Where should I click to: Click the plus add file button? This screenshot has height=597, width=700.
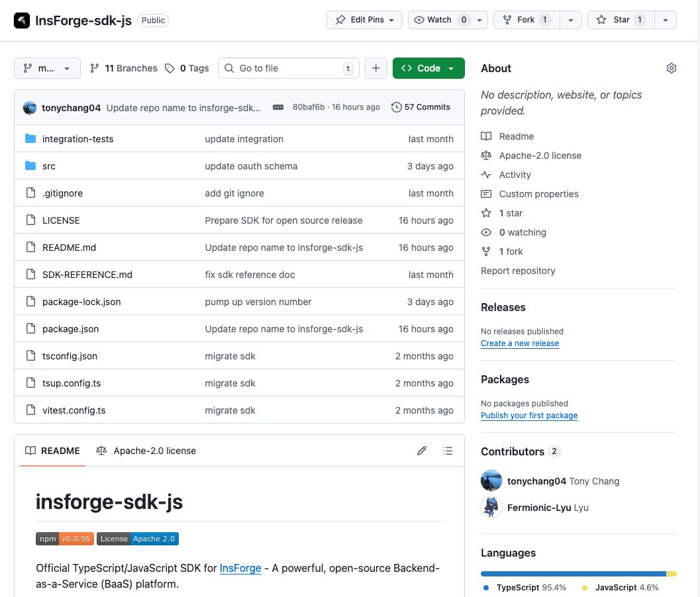pos(376,68)
